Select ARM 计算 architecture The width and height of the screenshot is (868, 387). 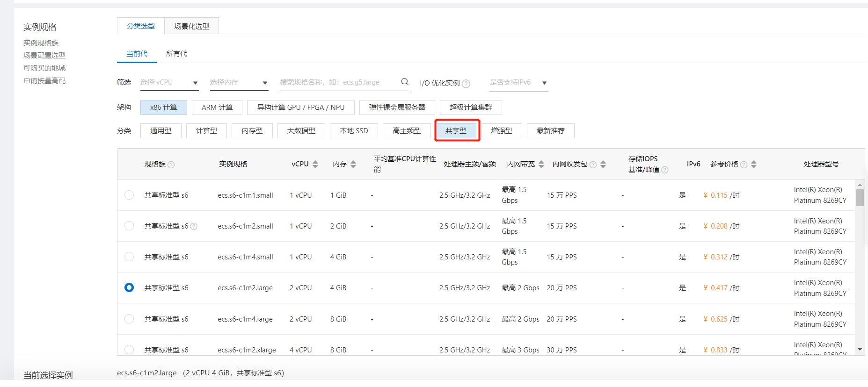click(217, 107)
